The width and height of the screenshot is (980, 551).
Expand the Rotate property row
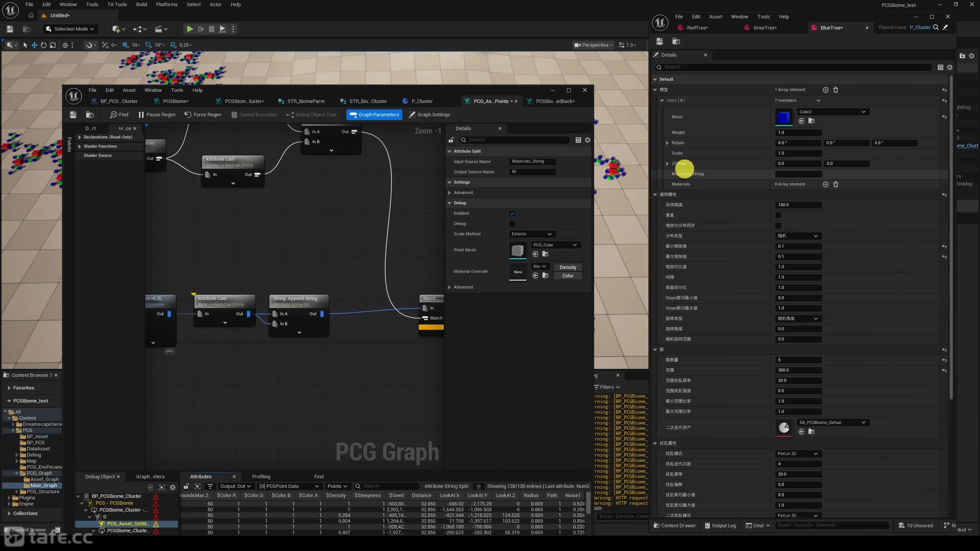click(x=667, y=143)
